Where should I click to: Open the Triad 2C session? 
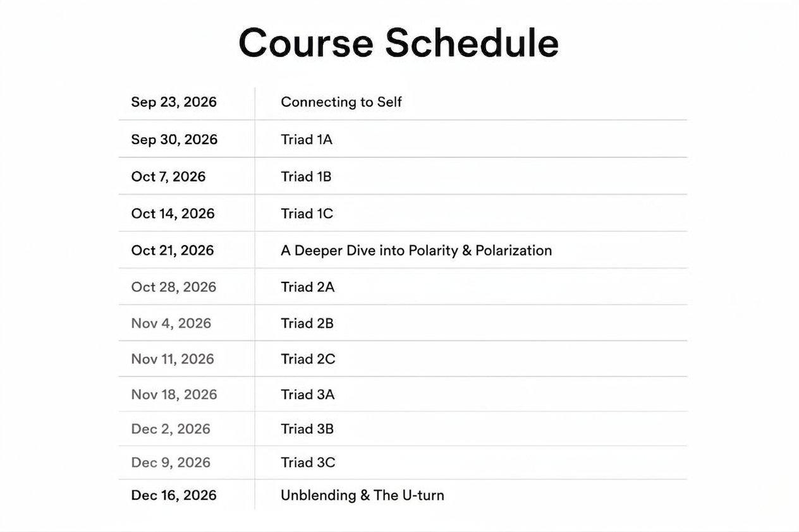pos(308,360)
